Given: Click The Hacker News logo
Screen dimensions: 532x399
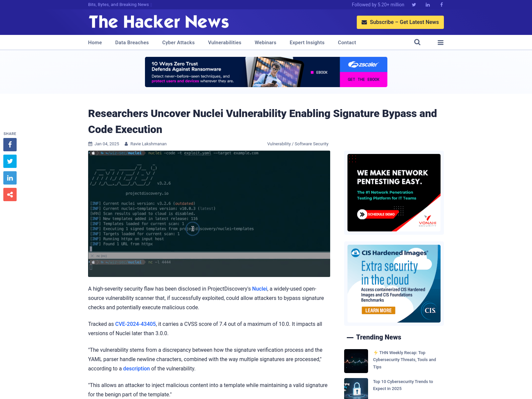Looking at the screenshot, I should pos(159,22).
